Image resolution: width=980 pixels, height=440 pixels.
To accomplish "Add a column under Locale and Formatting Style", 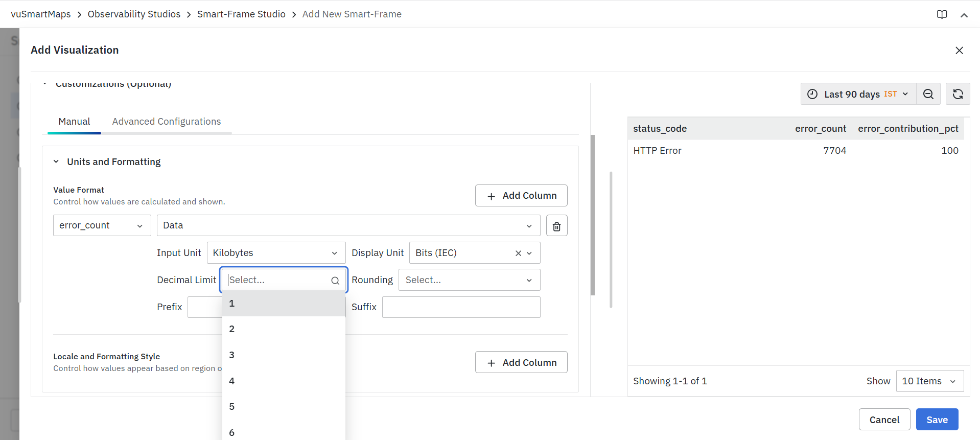I will pos(521,362).
